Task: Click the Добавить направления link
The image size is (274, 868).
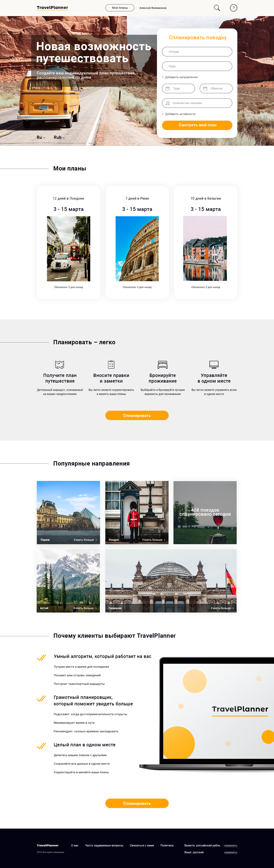Action: coord(181,77)
